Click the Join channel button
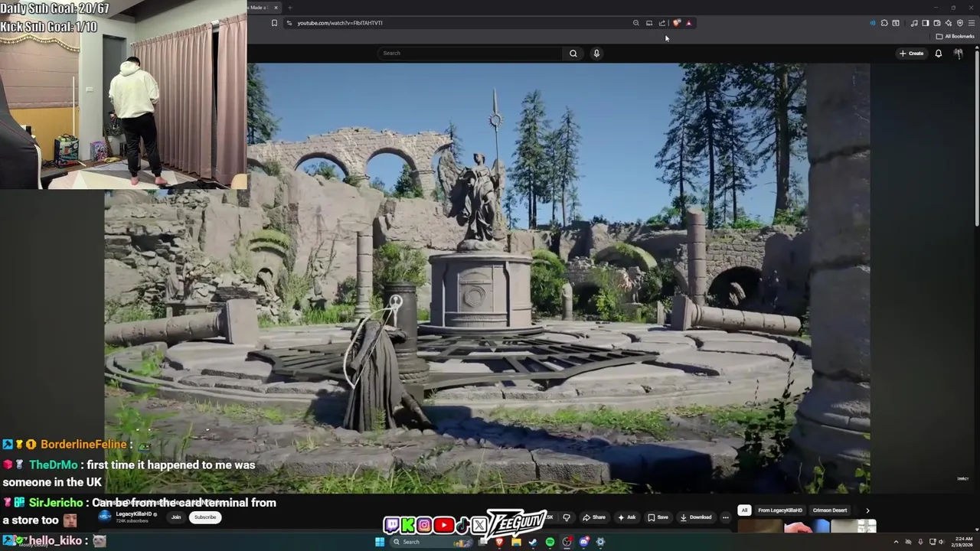Screen dimensions: 980x551 (176, 517)
